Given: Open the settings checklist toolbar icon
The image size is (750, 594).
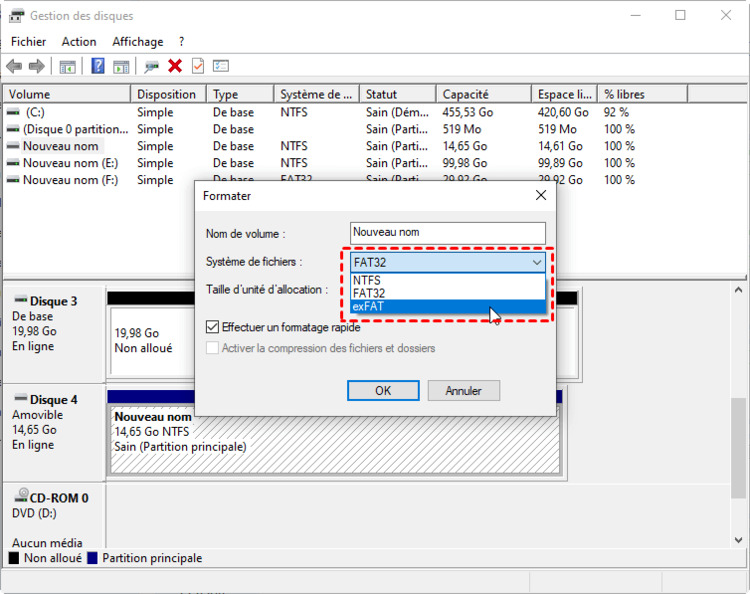Looking at the screenshot, I should click(221, 66).
